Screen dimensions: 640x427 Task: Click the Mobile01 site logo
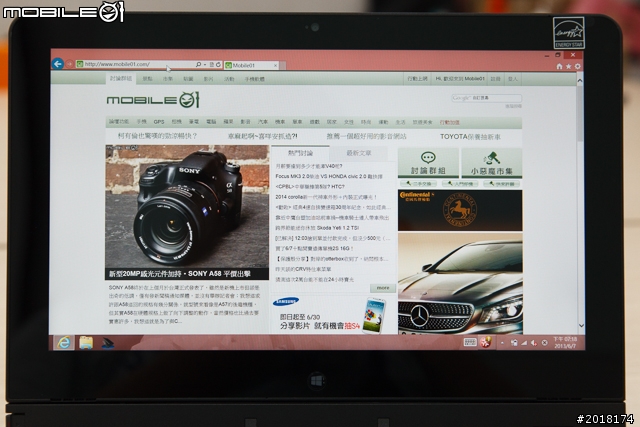(153, 100)
